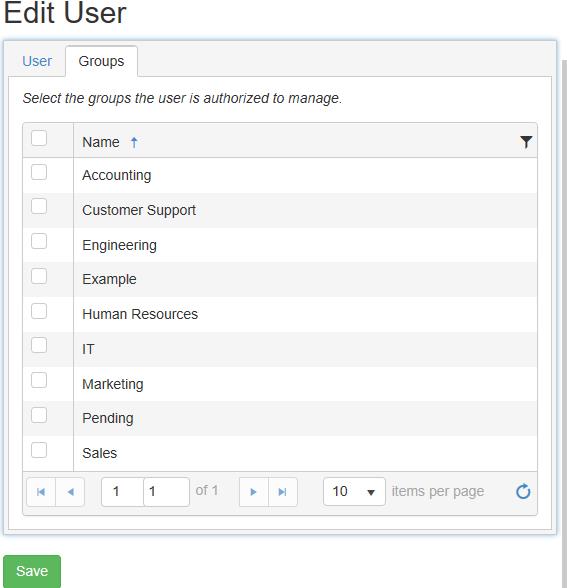Click the Example row text

click(109, 279)
